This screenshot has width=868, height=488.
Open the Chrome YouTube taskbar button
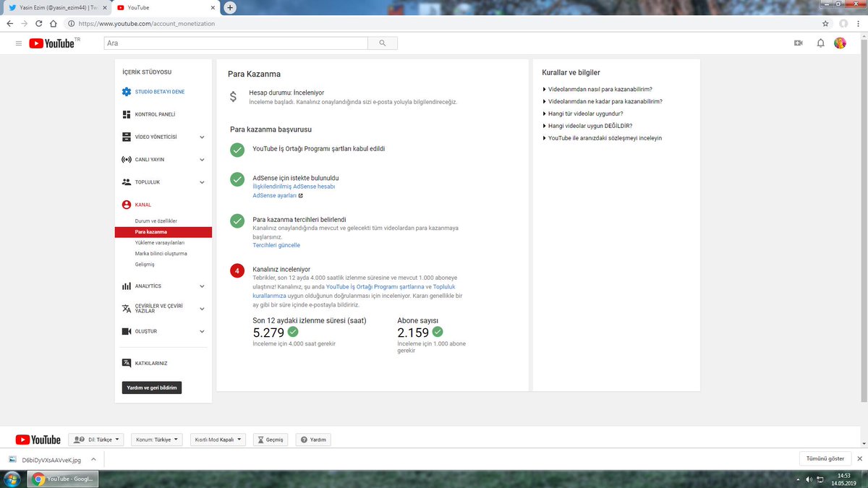[62, 479]
